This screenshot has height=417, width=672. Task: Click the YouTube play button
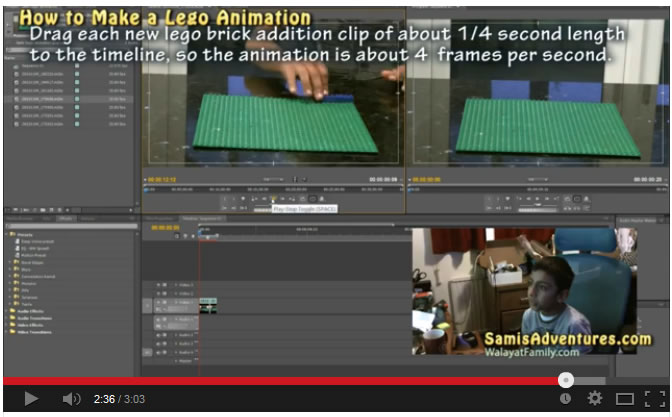pyautogui.click(x=30, y=399)
